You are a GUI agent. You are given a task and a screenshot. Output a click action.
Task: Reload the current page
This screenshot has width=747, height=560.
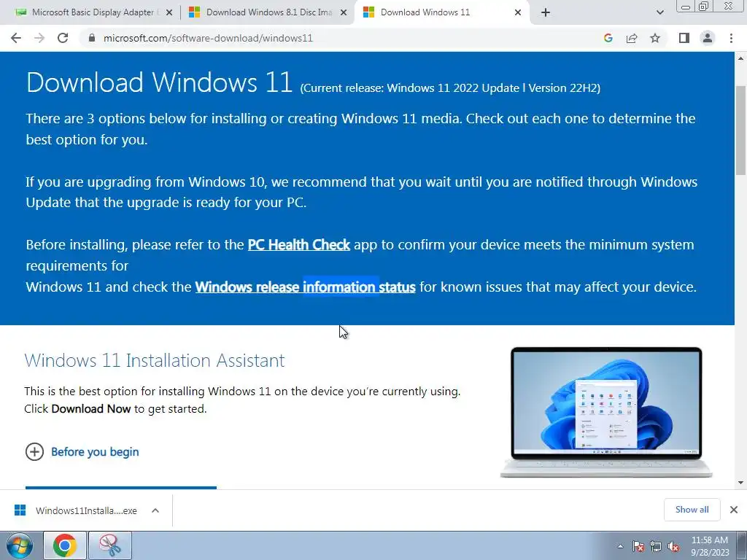coord(63,38)
